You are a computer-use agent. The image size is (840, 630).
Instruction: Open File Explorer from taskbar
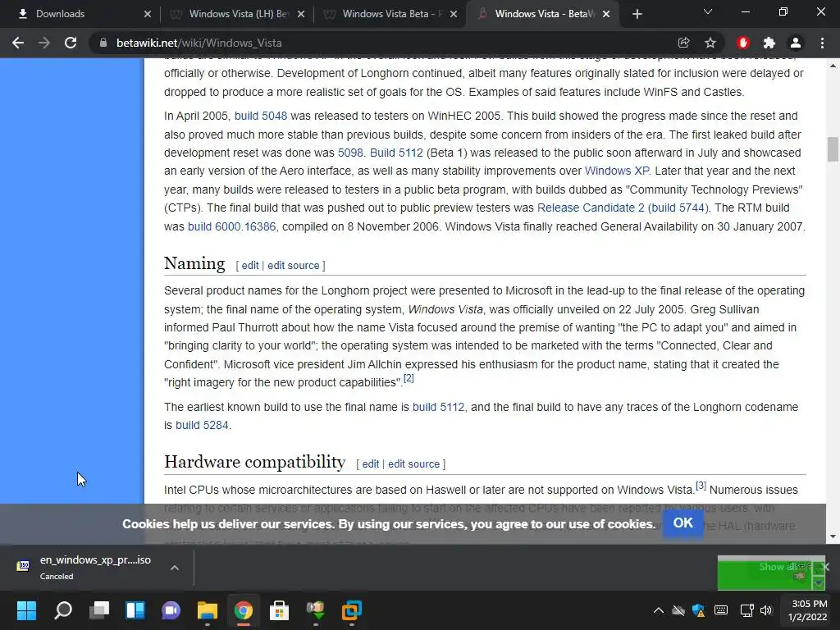tap(208, 610)
